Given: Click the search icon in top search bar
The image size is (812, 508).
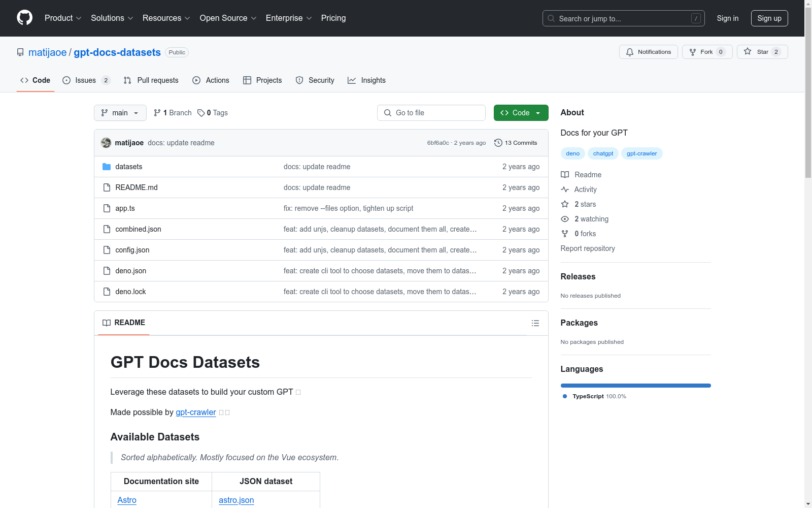Looking at the screenshot, I should click(551, 18).
